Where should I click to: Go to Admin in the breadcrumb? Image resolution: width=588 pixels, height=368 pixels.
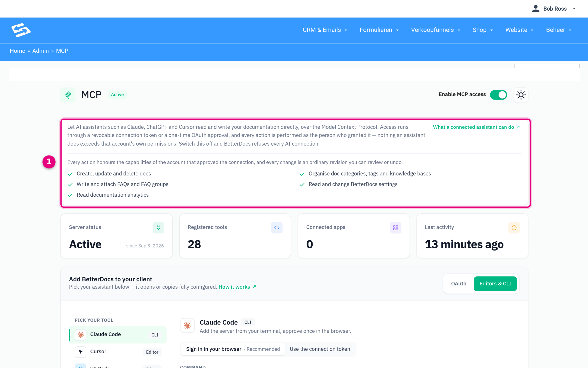(x=41, y=51)
